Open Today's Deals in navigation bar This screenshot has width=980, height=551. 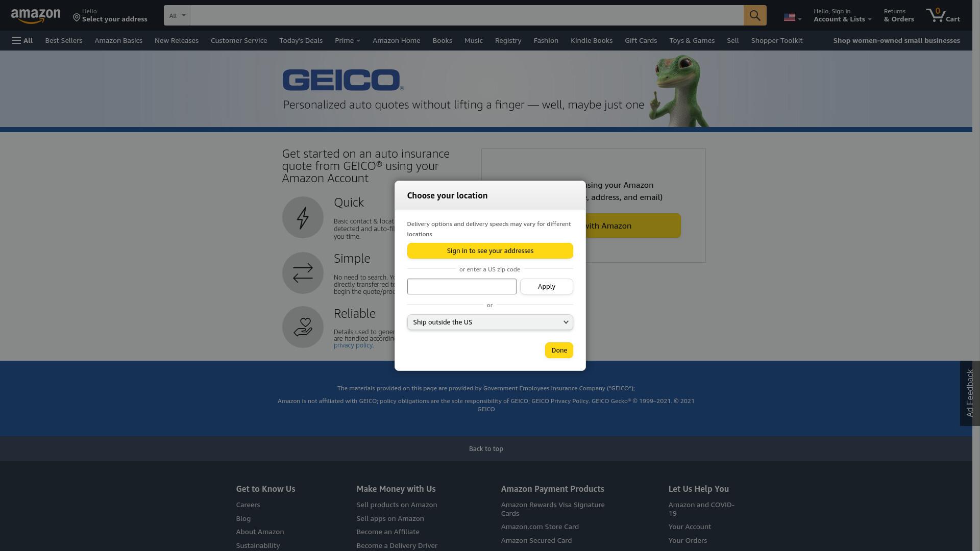click(301, 40)
